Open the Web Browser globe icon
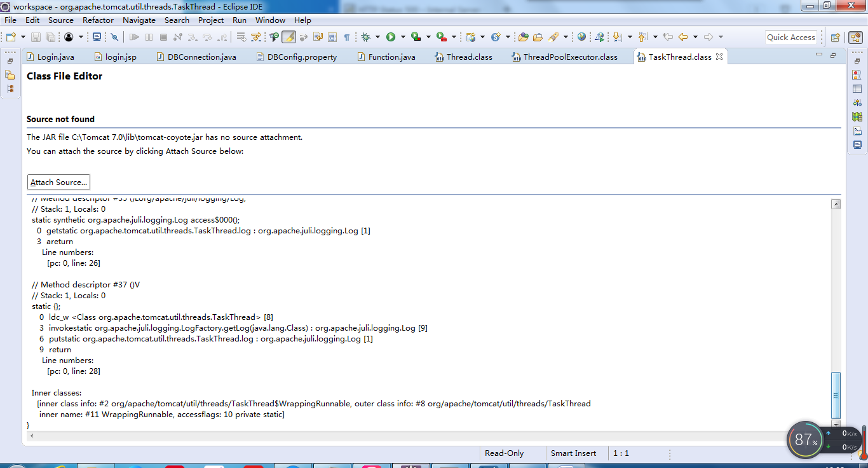This screenshot has height=468, width=868. tap(581, 37)
